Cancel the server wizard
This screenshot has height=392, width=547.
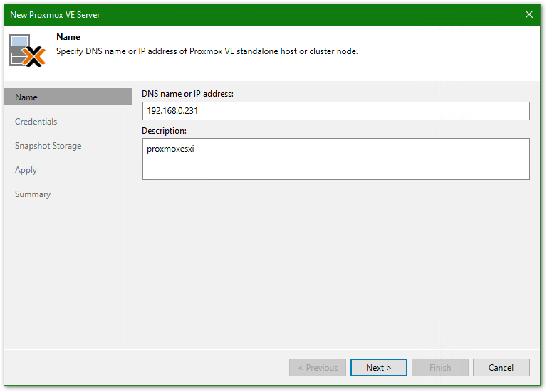(x=501, y=368)
